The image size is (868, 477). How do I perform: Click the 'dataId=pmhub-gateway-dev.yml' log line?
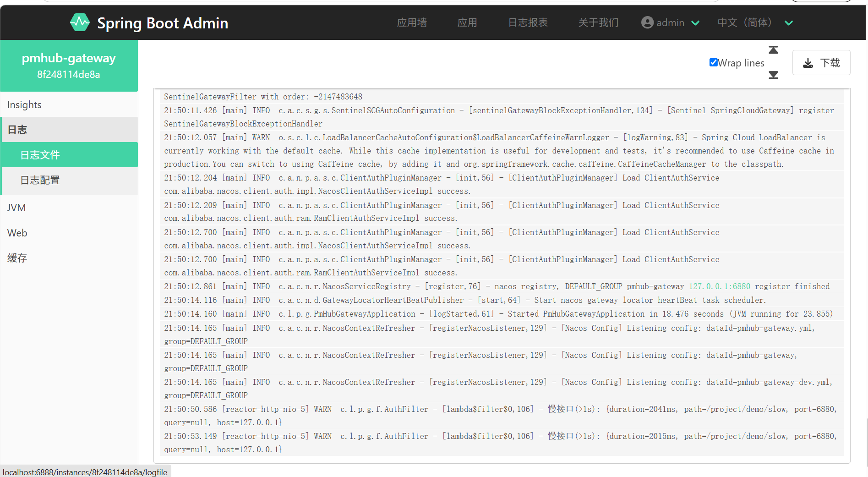click(502, 389)
